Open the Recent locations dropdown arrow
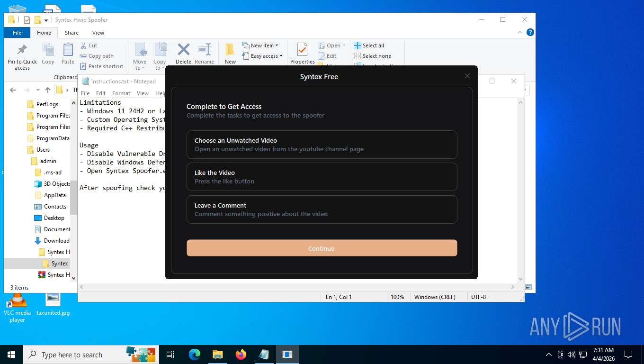Viewport: 644px width, 364px height. tap(37, 90)
